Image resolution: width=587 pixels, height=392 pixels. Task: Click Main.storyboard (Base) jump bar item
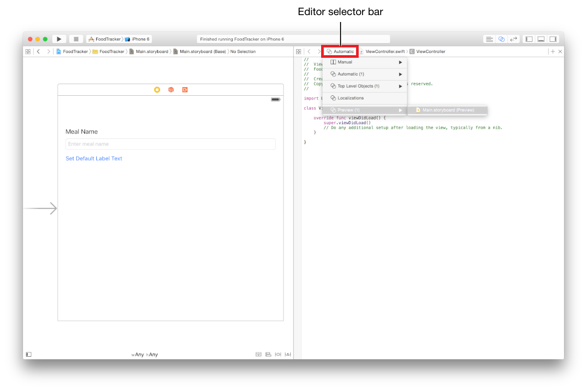pos(199,51)
